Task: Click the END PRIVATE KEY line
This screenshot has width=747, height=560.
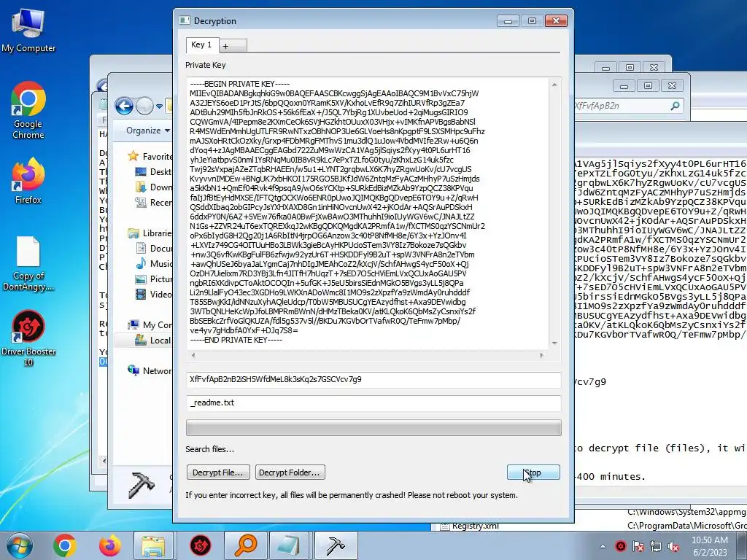Action: point(236,340)
